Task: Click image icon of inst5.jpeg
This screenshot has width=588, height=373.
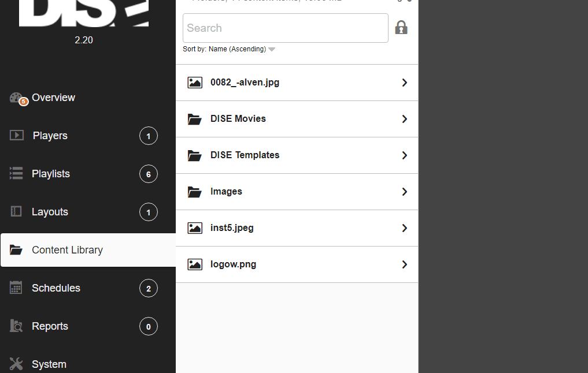Action: (195, 228)
